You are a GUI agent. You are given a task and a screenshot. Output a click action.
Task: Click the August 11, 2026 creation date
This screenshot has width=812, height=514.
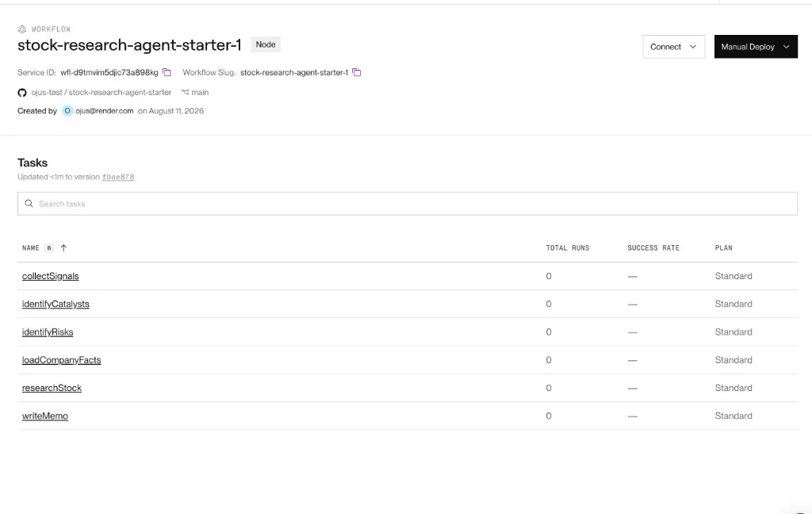176,111
